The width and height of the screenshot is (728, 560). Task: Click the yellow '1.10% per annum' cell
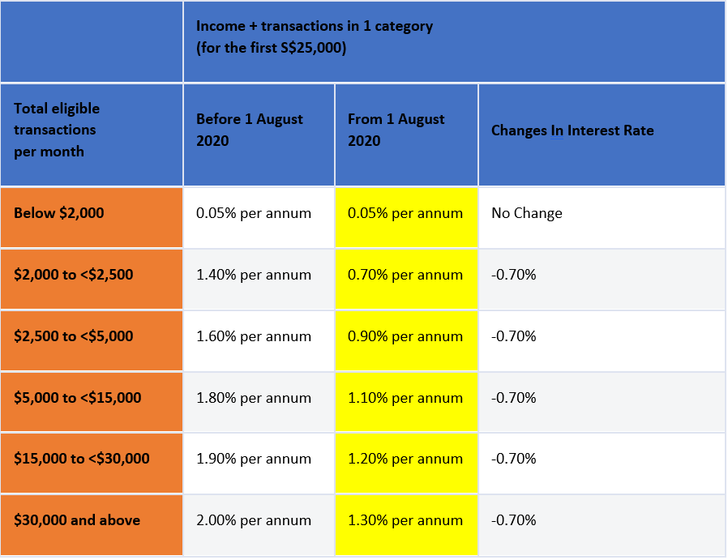pos(405,398)
